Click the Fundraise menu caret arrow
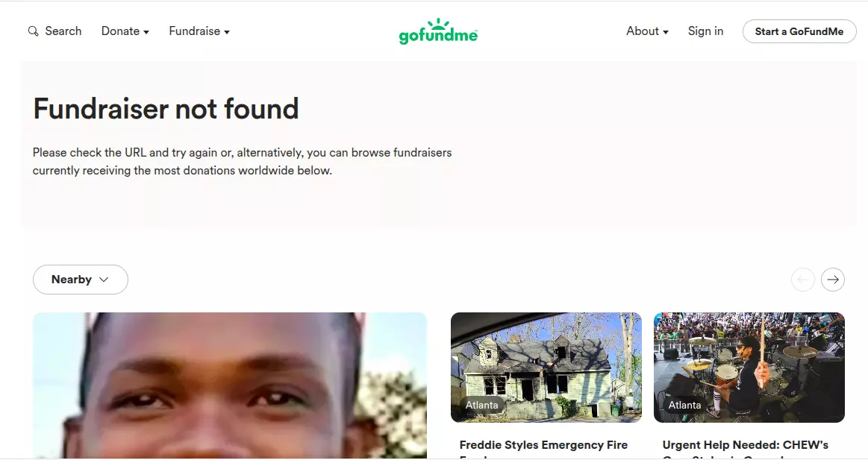 227,32
